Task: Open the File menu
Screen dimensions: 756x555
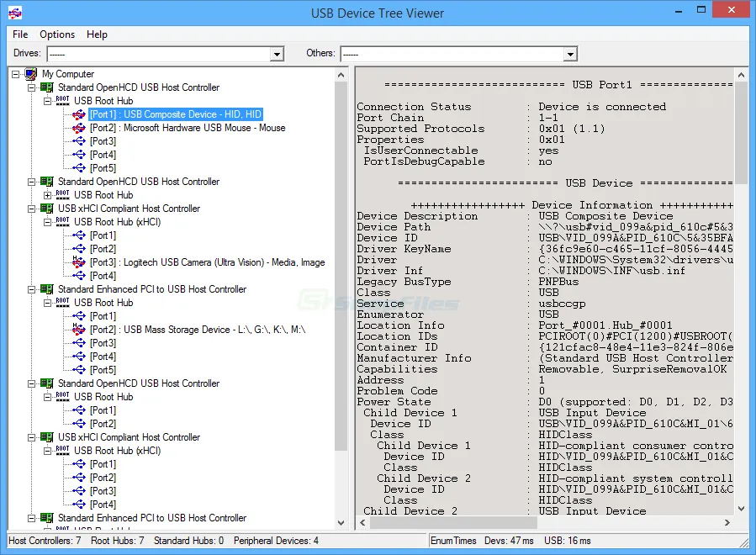Action: [20, 34]
